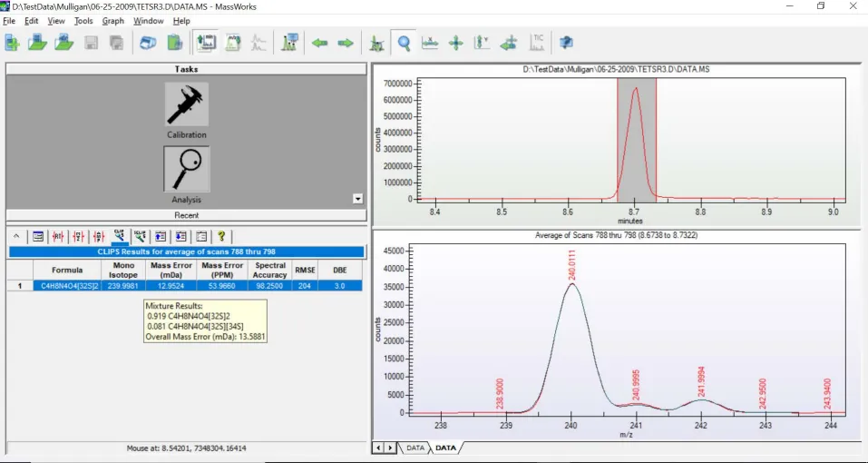Click the yellow question mark help icon

click(x=220, y=237)
